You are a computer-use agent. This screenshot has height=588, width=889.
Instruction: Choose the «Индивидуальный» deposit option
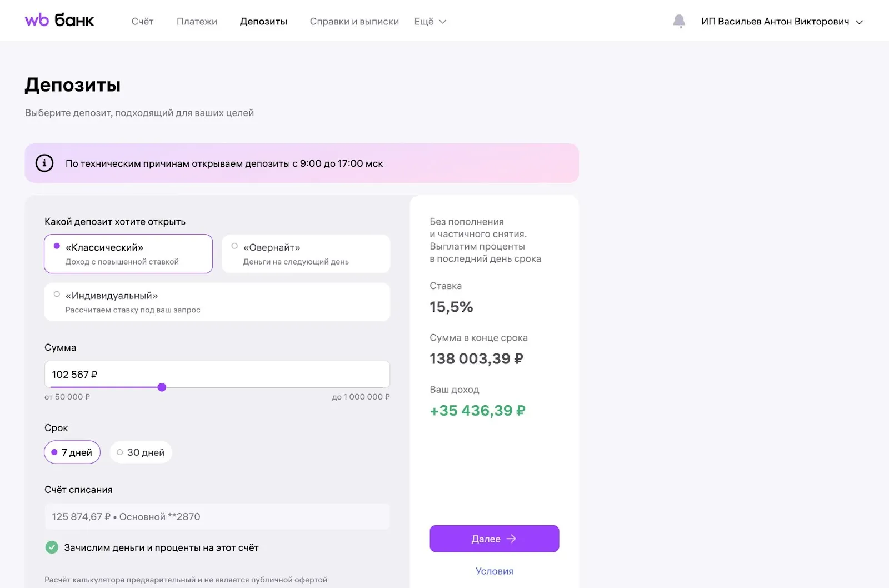217,302
